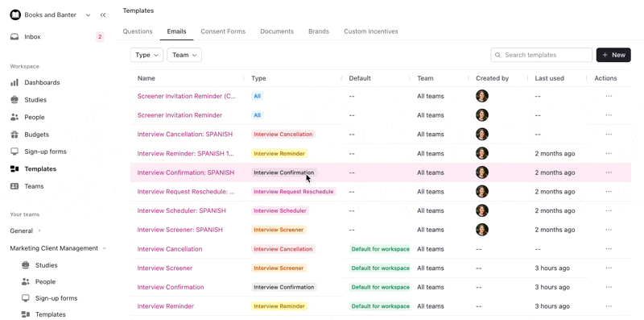
Task: Go to the Brands tab
Action: pos(319,31)
